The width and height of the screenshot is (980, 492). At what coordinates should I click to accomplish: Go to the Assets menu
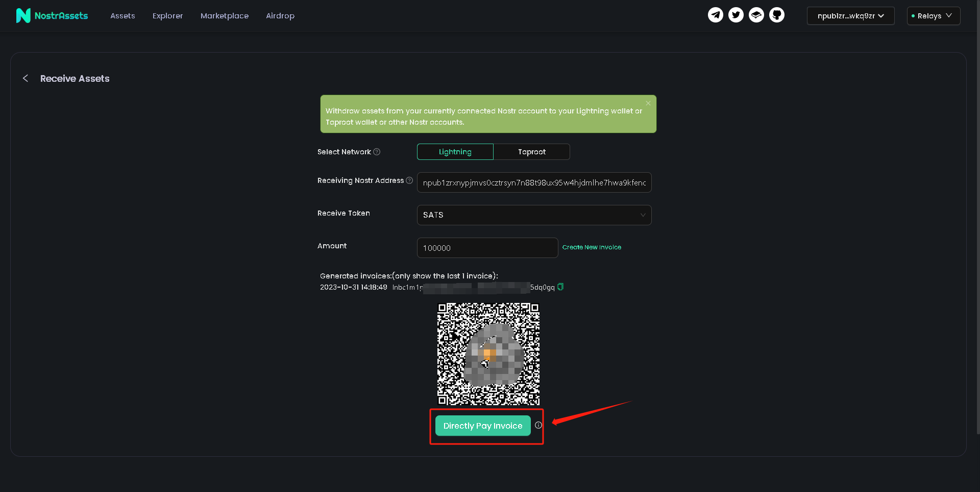[122, 16]
